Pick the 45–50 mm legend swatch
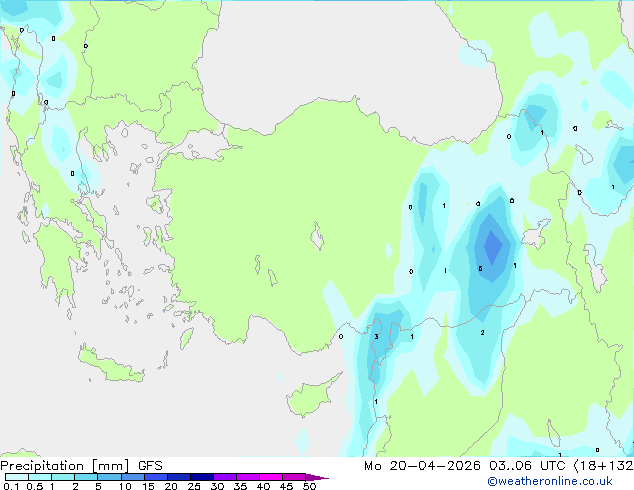Viewport: 634px width, 490px height. 294,477
